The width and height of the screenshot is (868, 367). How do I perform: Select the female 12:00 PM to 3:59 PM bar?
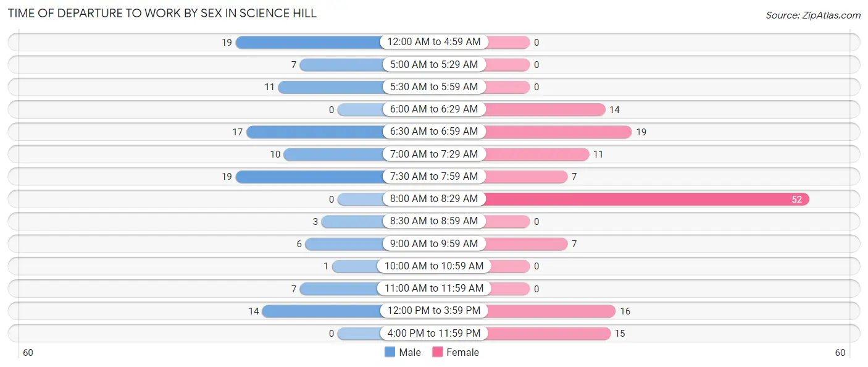pyautogui.click(x=550, y=311)
